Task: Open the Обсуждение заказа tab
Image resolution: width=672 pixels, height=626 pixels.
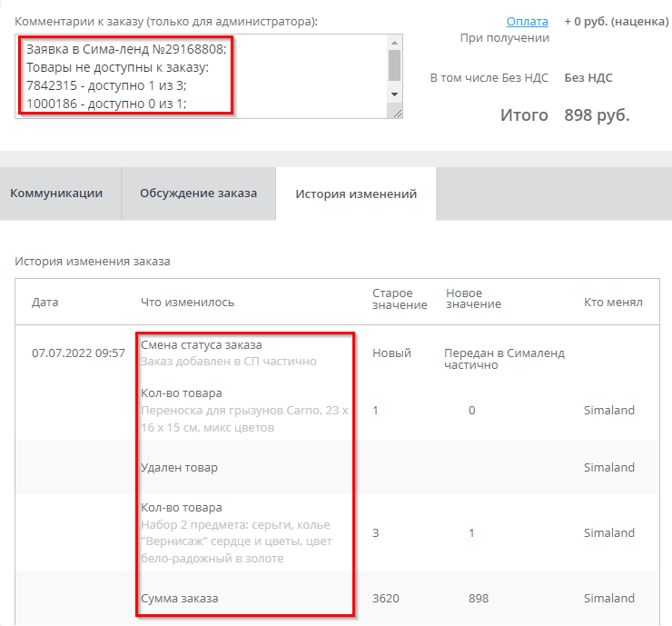Action: pyautogui.click(x=198, y=194)
